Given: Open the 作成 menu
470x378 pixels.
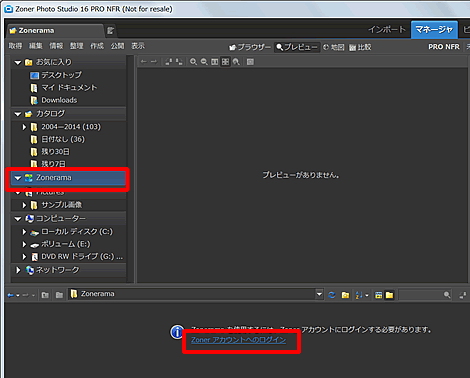Looking at the screenshot, I should click(x=97, y=46).
